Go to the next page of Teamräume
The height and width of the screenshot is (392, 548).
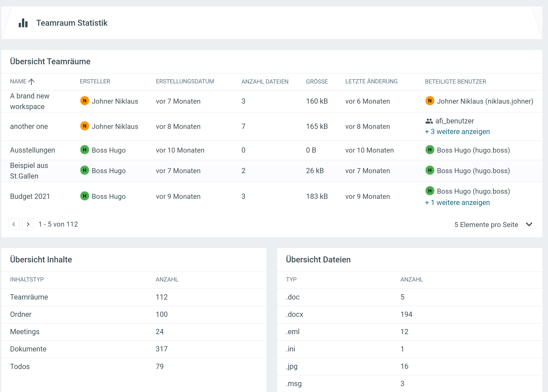(x=28, y=224)
